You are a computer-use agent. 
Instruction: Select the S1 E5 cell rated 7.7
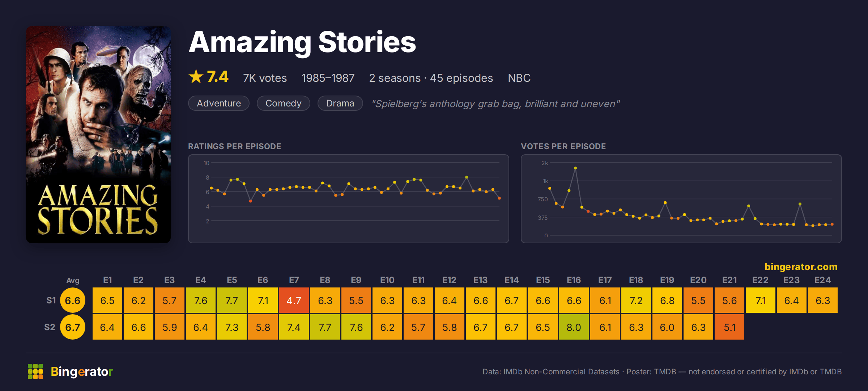pyautogui.click(x=232, y=300)
